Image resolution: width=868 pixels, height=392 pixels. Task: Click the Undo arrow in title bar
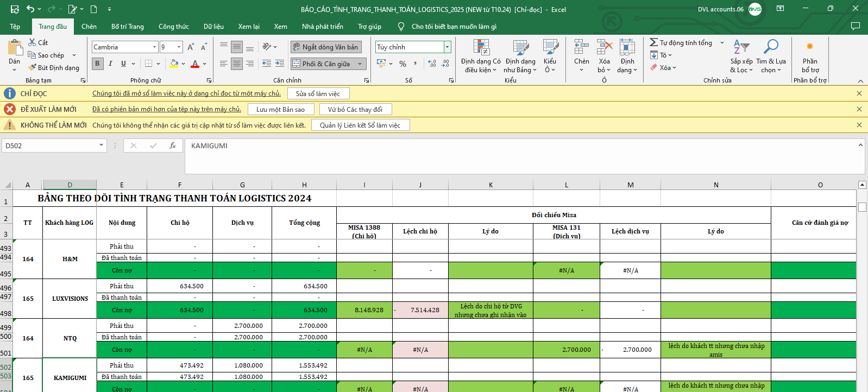(x=31, y=9)
